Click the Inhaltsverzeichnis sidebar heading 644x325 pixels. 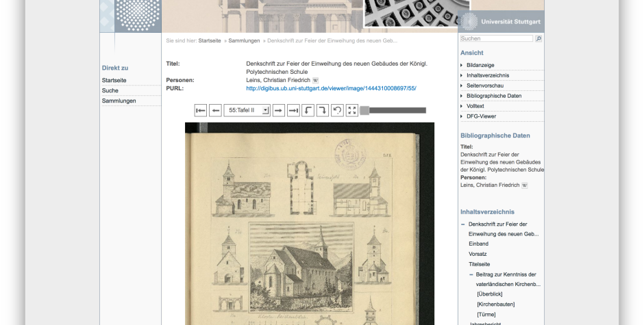[x=487, y=212]
